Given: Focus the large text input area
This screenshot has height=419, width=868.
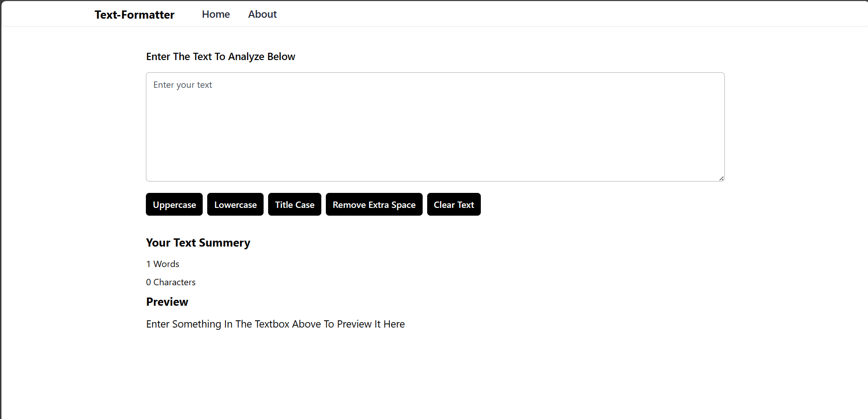Looking at the screenshot, I should coord(435,127).
